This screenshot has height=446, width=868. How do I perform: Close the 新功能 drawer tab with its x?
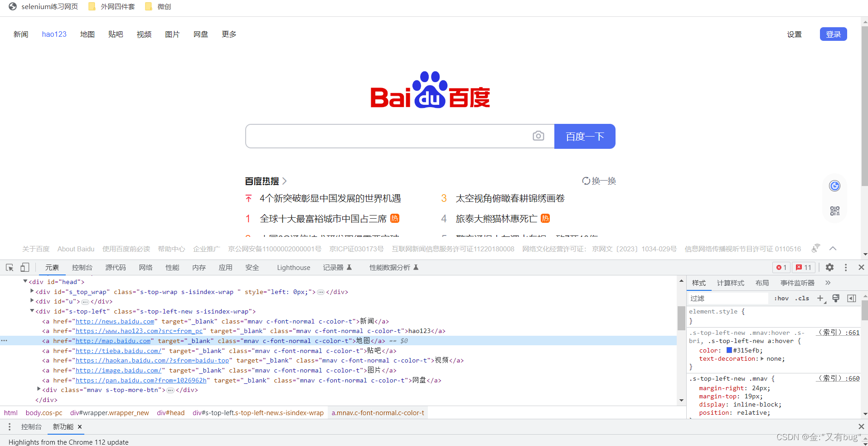tap(80, 426)
